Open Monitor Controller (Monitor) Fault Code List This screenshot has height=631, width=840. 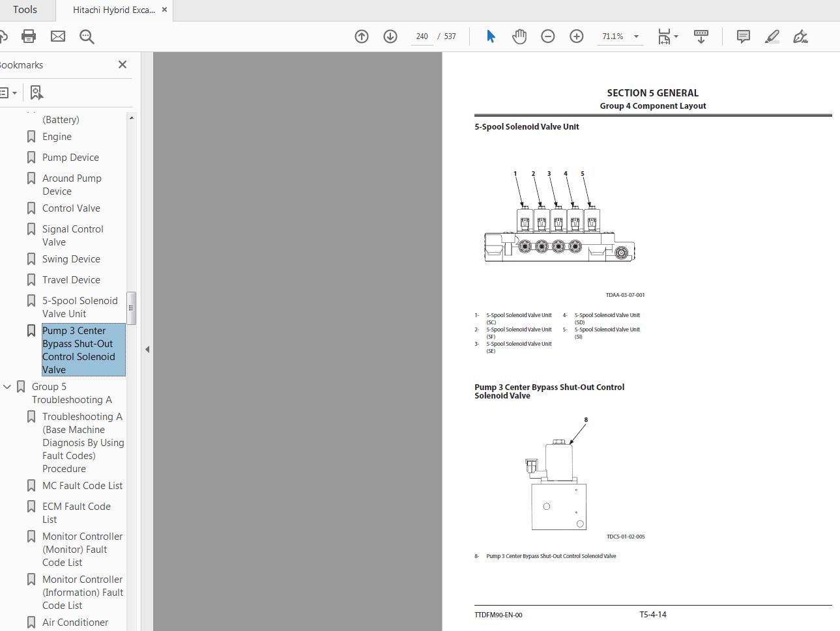coord(82,550)
